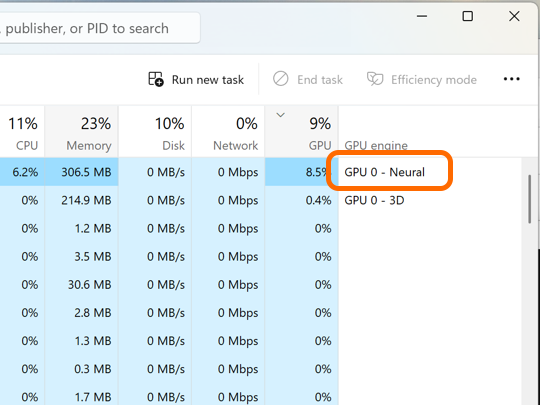Click the Efficiency mode leaf icon
This screenshot has width=540, height=405.
point(375,79)
